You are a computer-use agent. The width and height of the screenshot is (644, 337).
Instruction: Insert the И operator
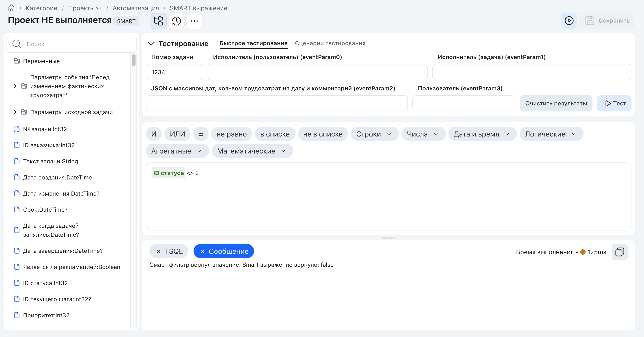click(154, 134)
